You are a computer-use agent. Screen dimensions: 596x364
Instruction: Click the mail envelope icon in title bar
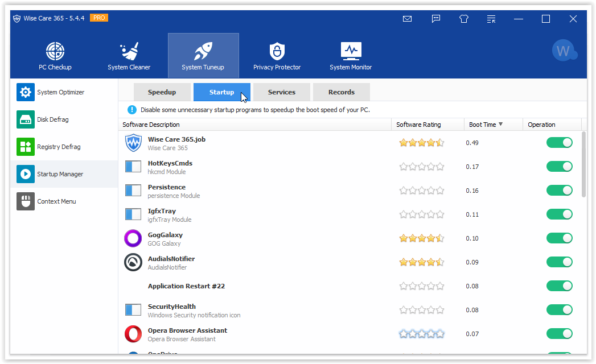pyautogui.click(x=407, y=19)
